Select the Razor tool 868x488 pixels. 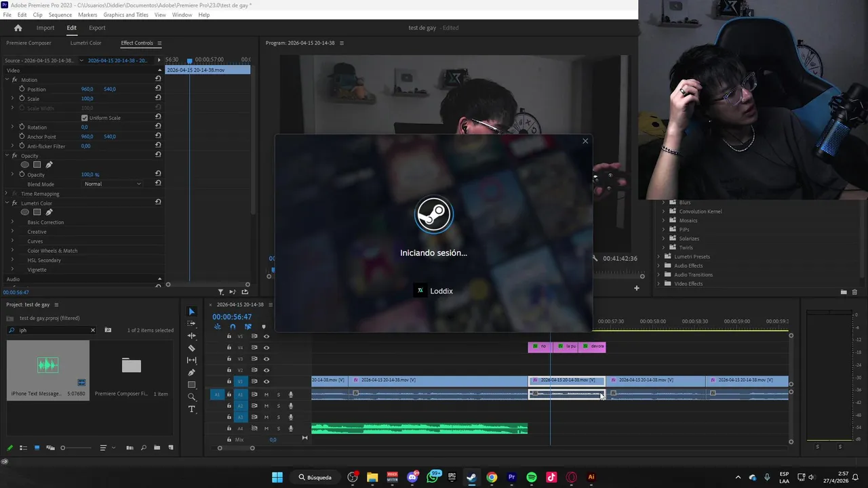(x=191, y=348)
